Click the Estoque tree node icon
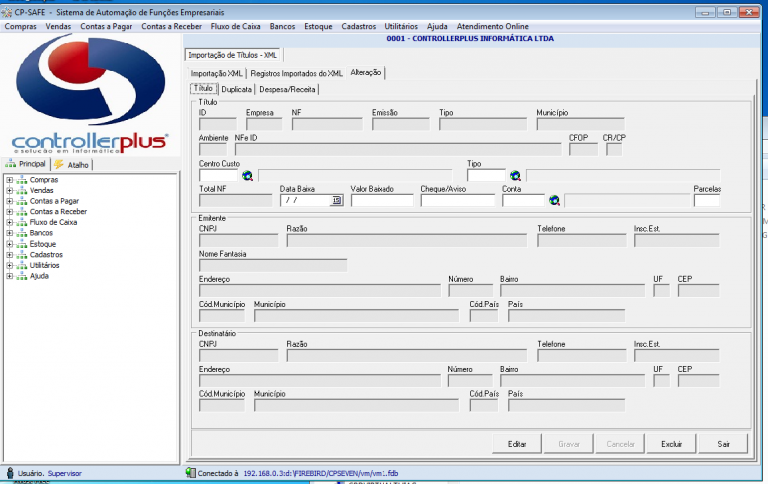This screenshot has height=484, width=768. click(x=22, y=244)
